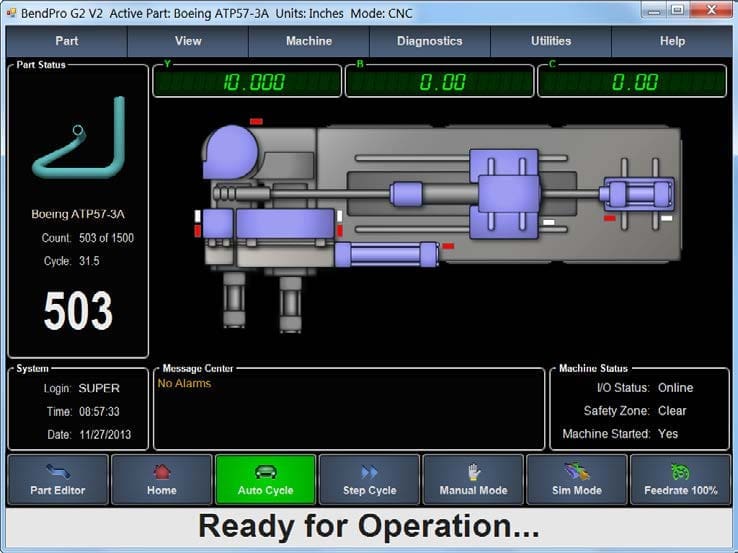Click the Time 08:57:33 value
The image size is (738, 553).
tap(99, 411)
